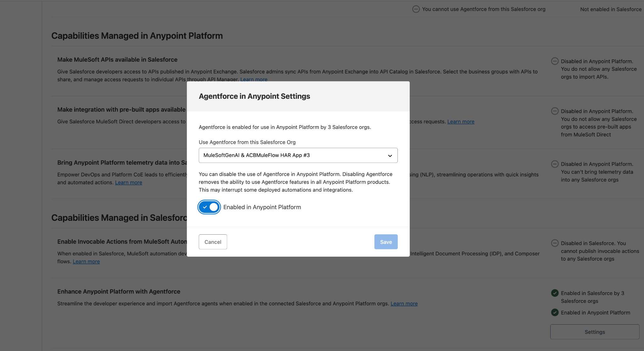Click green check icon for Enabled in Anypoint Platform
This screenshot has width=644, height=351.
pyautogui.click(x=555, y=313)
